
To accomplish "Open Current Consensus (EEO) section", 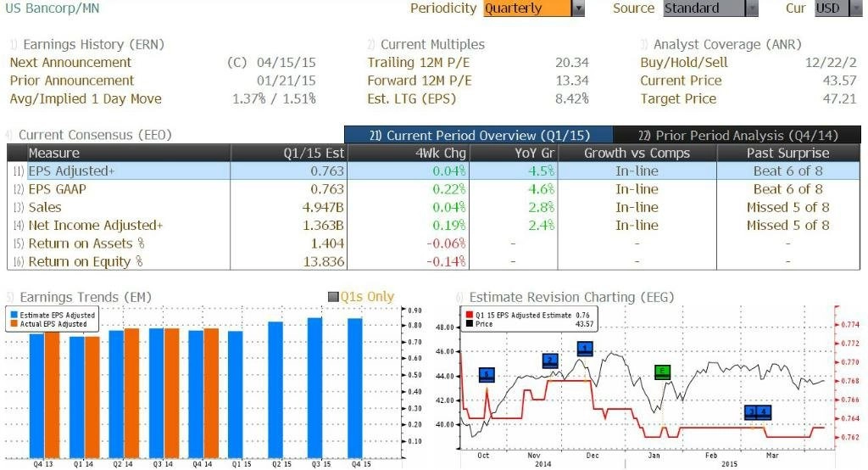I will 95,135.
